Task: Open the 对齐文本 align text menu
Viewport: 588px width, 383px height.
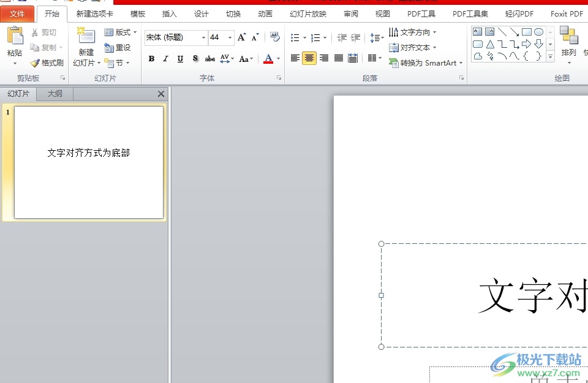Action: (412, 48)
